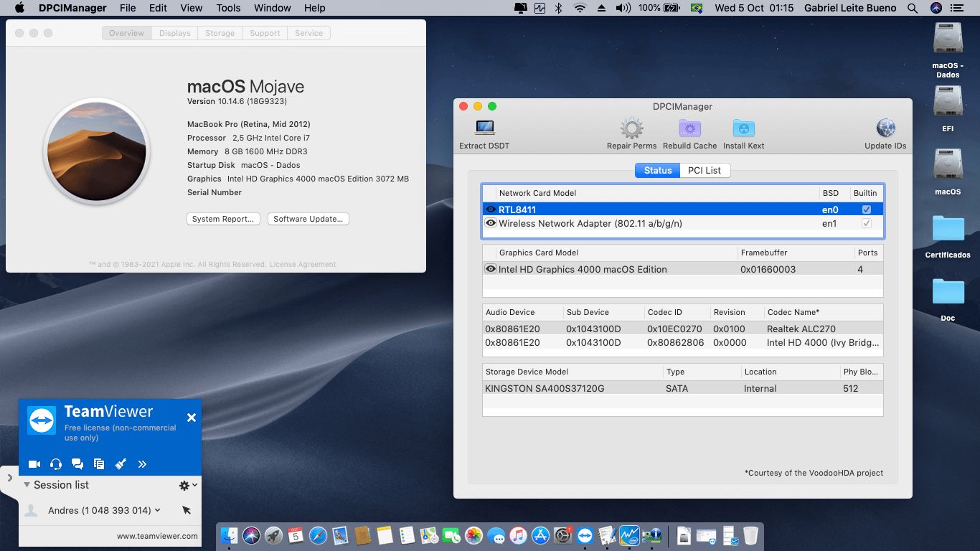Viewport: 980px width, 551px height.
Task: Open the Support tab in About This Mac
Action: click(x=265, y=33)
